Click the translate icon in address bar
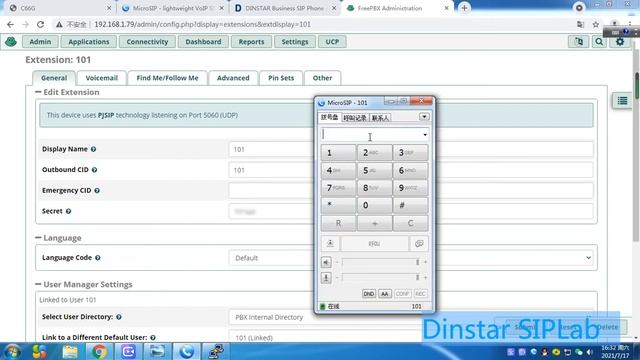This screenshot has height=360, width=640. point(580,24)
